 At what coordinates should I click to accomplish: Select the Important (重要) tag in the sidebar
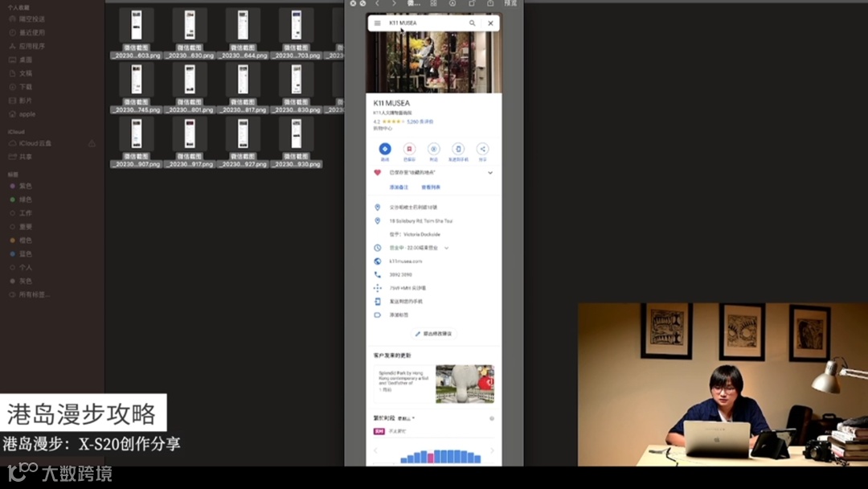pyautogui.click(x=21, y=227)
